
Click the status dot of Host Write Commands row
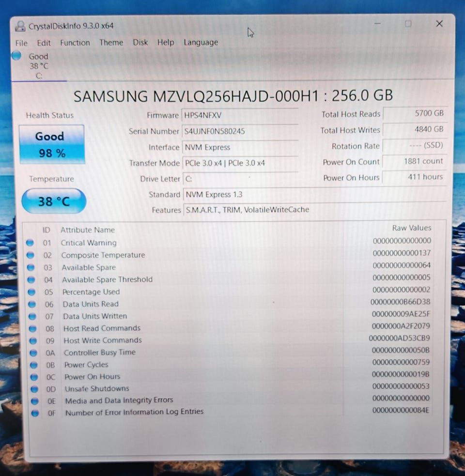pos(33,340)
